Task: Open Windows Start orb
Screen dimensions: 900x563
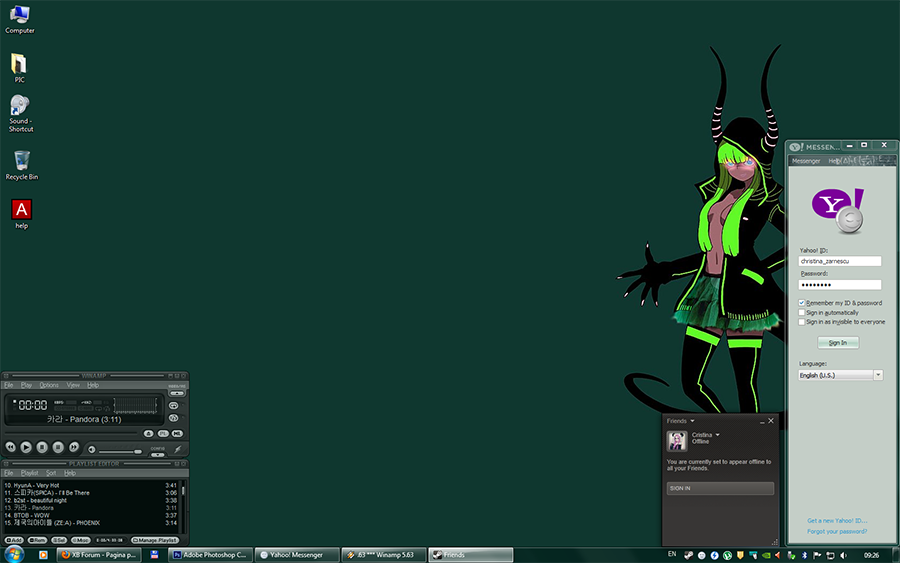Action: point(14,554)
